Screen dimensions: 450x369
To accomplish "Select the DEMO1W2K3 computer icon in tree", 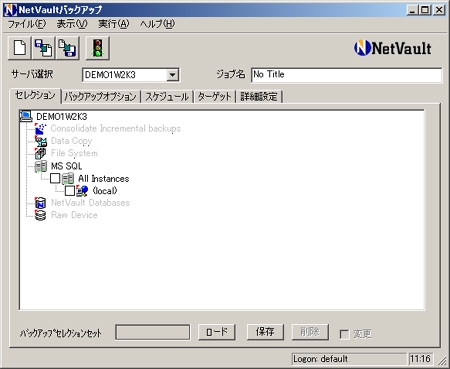I will [x=26, y=116].
